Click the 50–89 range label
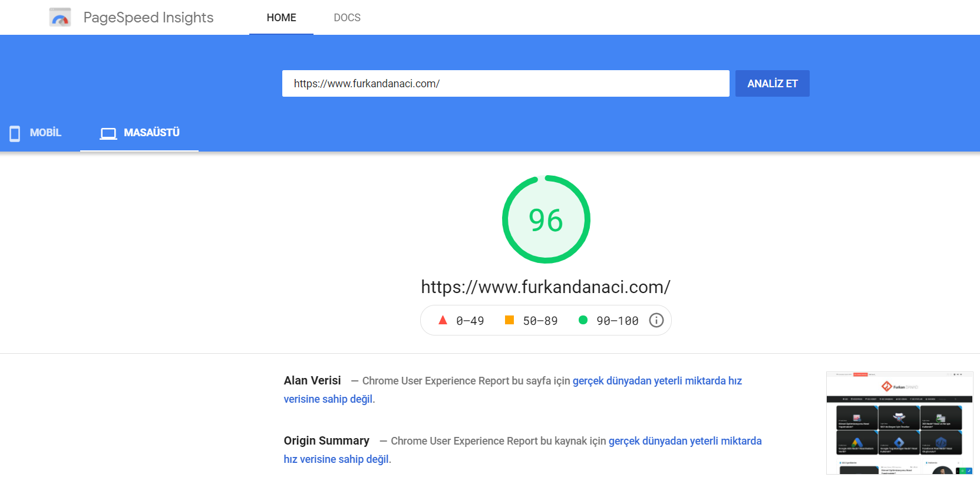980x490 pixels. pyautogui.click(x=540, y=321)
